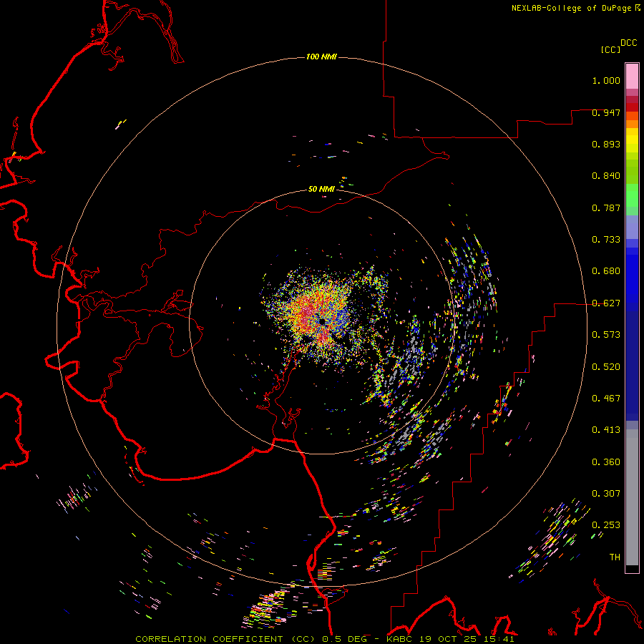Image resolution: width=644 pixels, height=644 pixels.
Task: Select the 0.787 scale value label
Action: [606, 208]
